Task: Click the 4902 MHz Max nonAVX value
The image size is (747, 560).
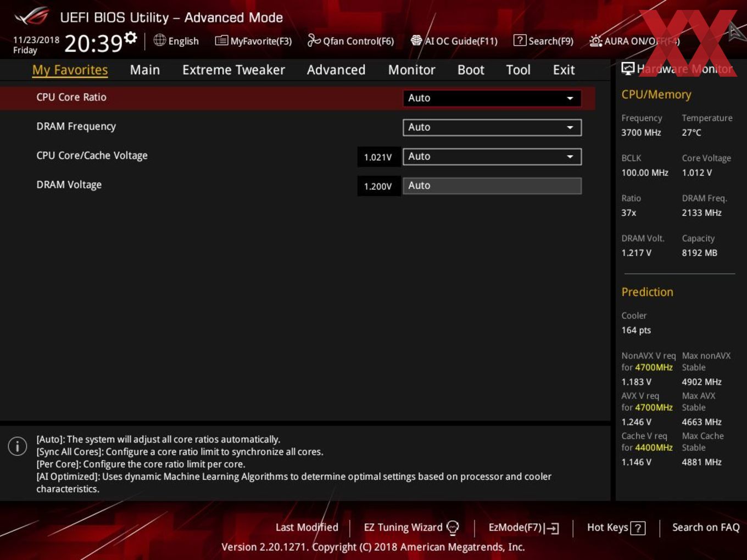Action: coord(701,382)
